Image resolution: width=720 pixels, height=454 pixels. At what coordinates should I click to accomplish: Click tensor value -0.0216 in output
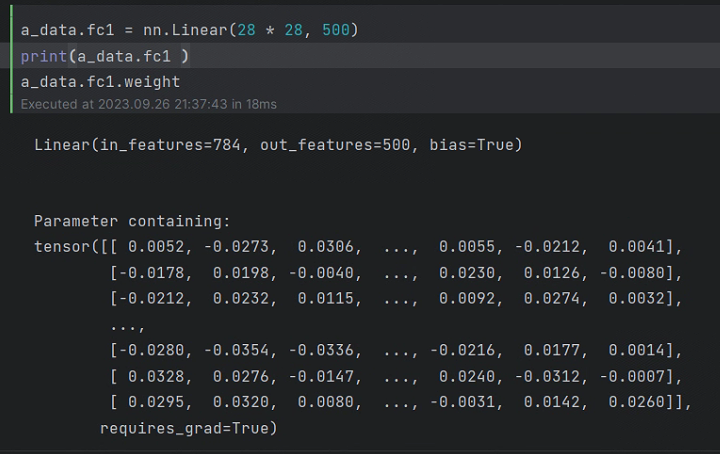tap(462, 351)
